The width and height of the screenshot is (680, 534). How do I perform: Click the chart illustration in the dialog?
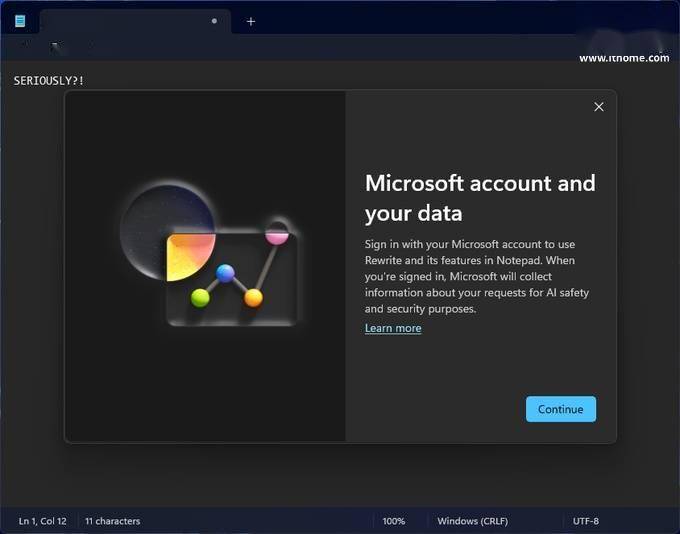tap(209, 253)
